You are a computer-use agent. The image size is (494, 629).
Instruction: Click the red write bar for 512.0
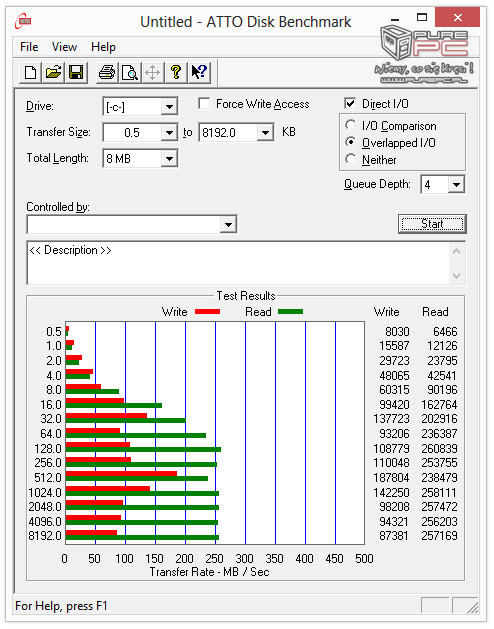click(121, 474)
